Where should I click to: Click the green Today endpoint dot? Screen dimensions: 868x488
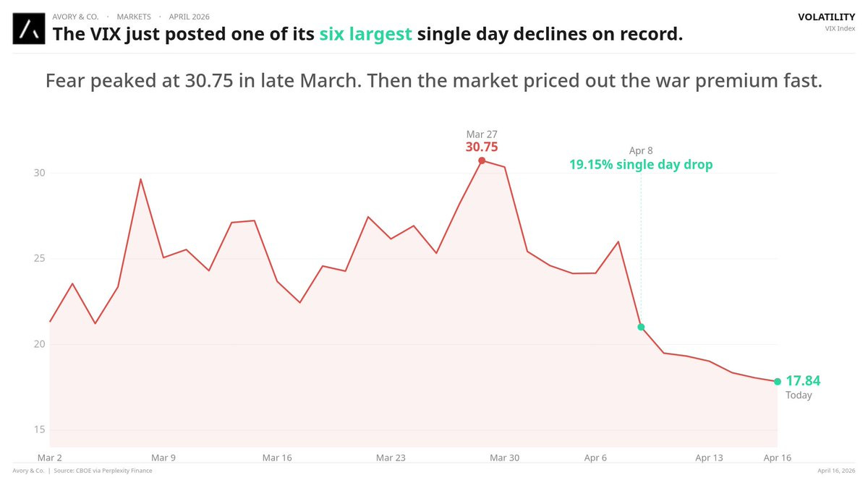(778, 382)
